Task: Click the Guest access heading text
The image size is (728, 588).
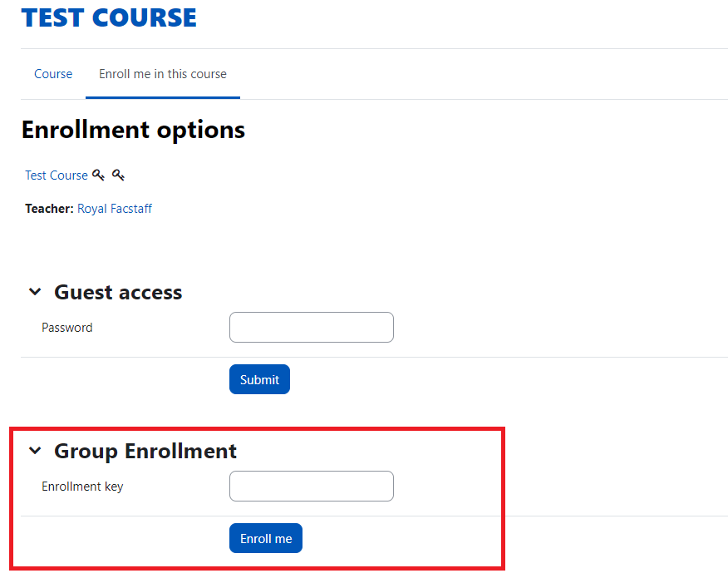Action: [x=118, y=292]
